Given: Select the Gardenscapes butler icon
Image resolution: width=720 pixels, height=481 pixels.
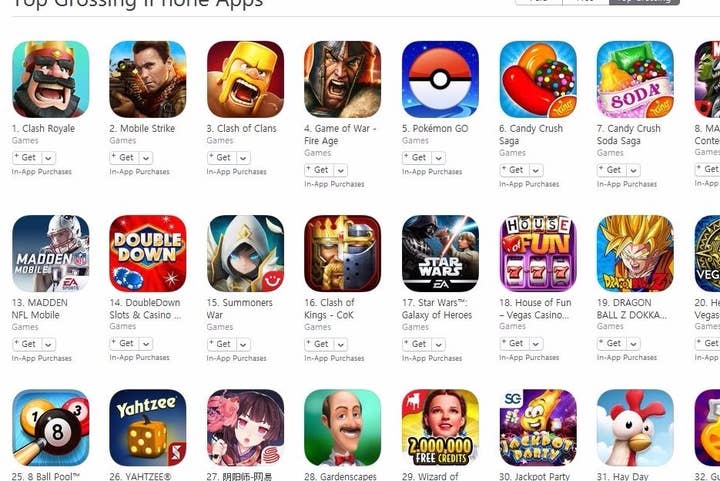Looking at the screenshot, I should coord(343,428).
